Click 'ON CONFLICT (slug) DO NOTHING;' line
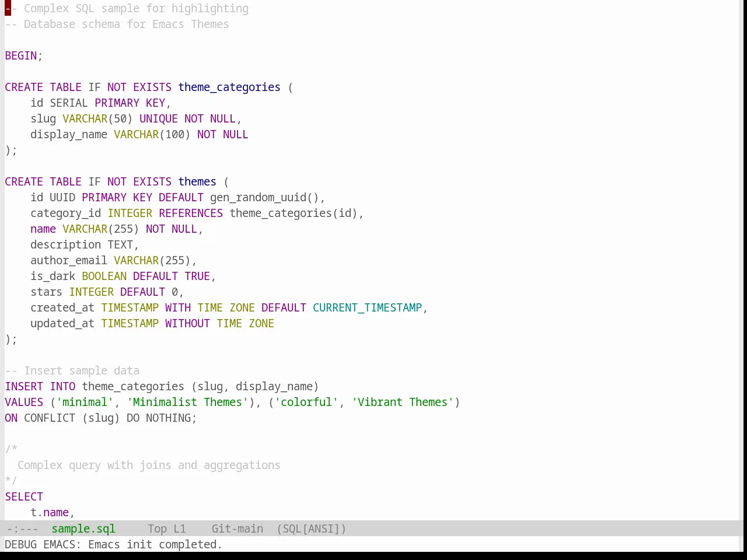This screenshot has height=560, width=747. click(x=101, y=418)
